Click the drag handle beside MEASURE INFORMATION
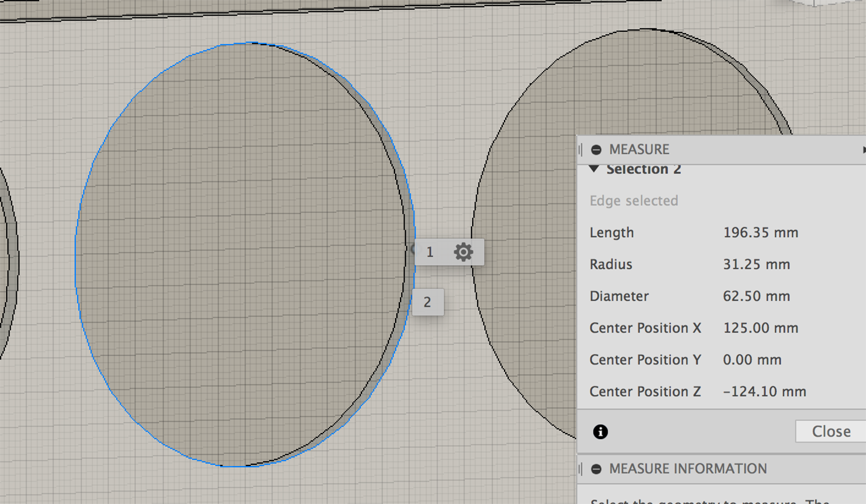Image resolution: width=866 pixels, height=504 pixels. click(x=581, y=469)
